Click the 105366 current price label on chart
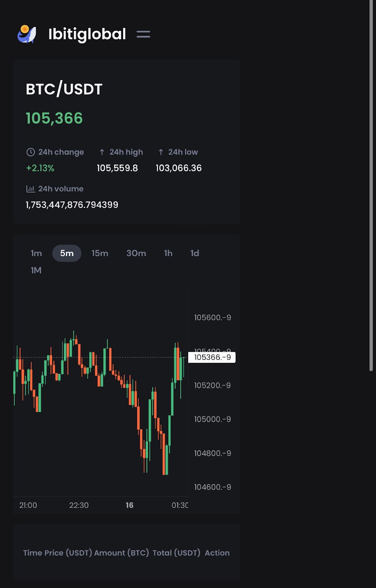Image resolution: width=376 pixels, height=588 pixels. (x=212, y=357)
